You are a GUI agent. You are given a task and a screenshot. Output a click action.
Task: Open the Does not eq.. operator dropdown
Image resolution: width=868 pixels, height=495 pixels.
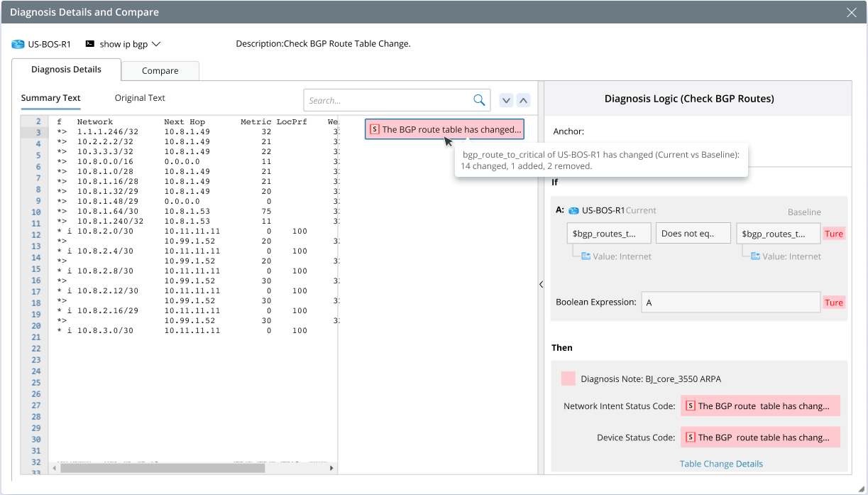coord(694,234)
